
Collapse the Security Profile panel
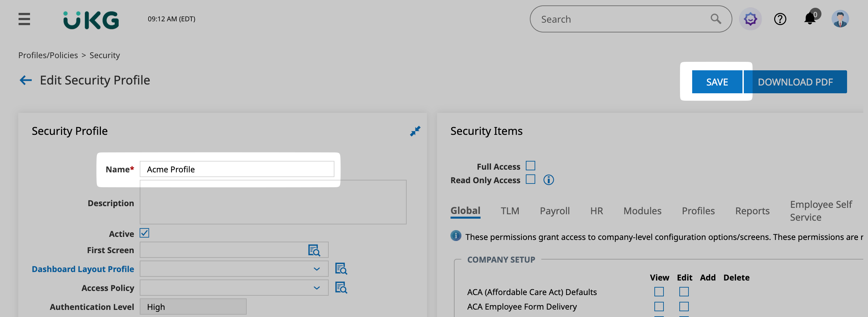click(x=415, y=131)
